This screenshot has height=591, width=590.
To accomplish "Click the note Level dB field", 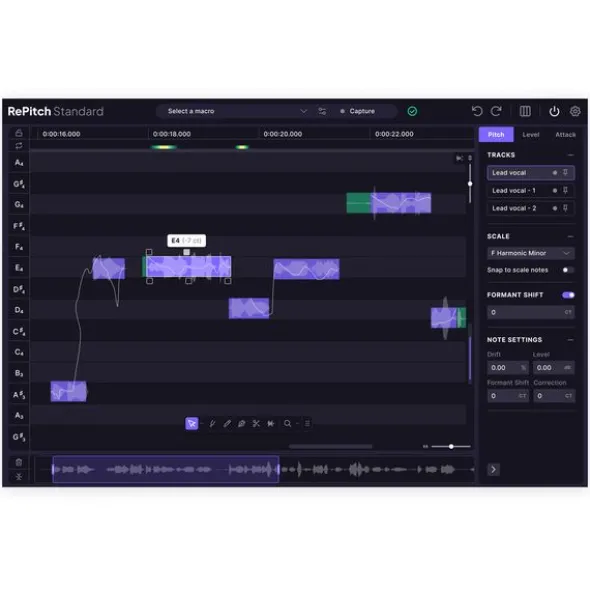I will point(553,367).
